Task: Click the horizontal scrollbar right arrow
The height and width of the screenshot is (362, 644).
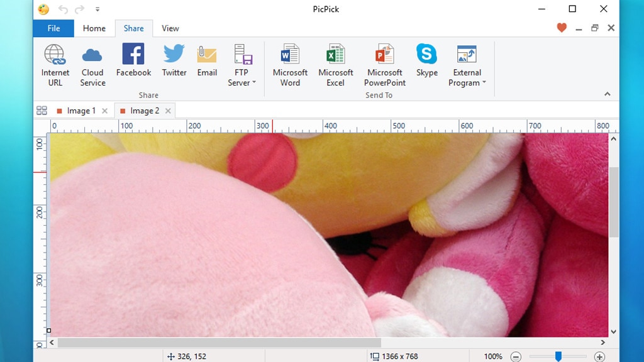Action: point(603,343)
